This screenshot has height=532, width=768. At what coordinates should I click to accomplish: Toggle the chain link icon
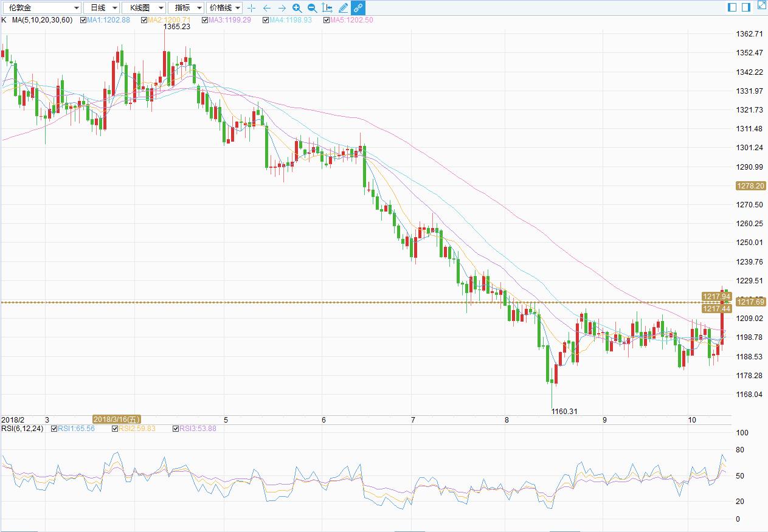[358, 8]
